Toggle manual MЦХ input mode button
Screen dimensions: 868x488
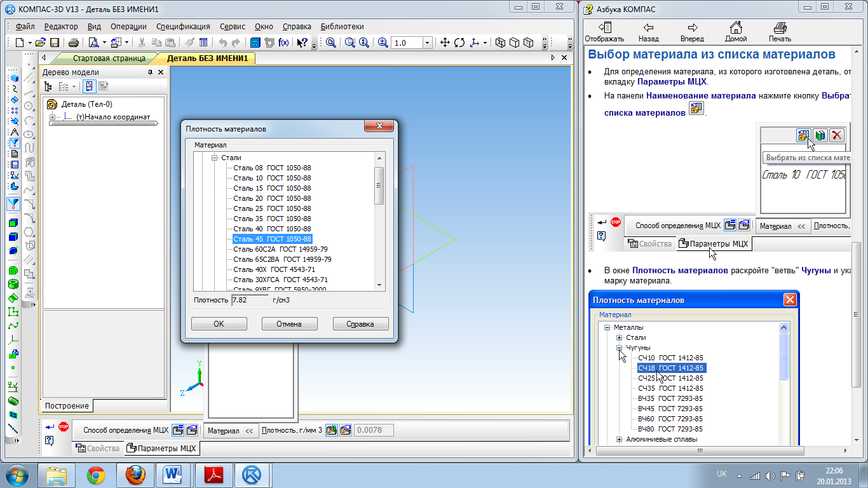192,430
